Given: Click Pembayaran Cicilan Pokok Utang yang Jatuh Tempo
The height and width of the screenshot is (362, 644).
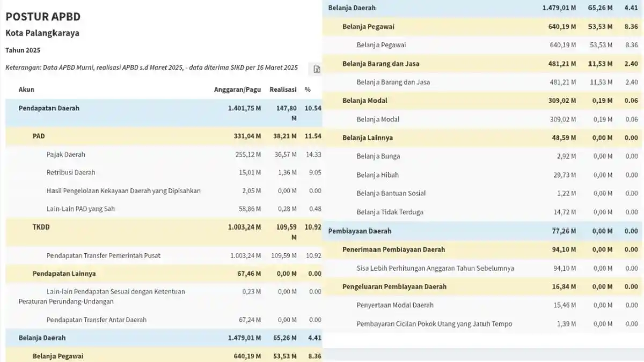Looking at the screenshot, I should [x=434, y=324].
